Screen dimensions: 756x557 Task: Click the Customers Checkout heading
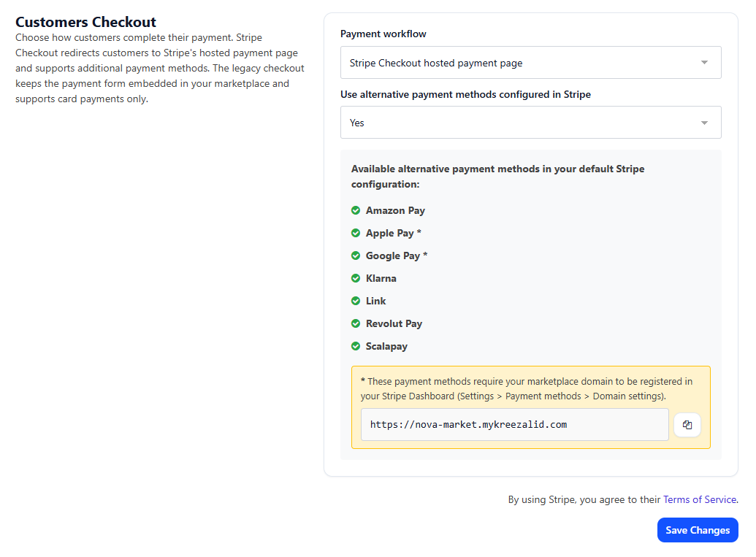pyautogui.click(x=85, y=22)
